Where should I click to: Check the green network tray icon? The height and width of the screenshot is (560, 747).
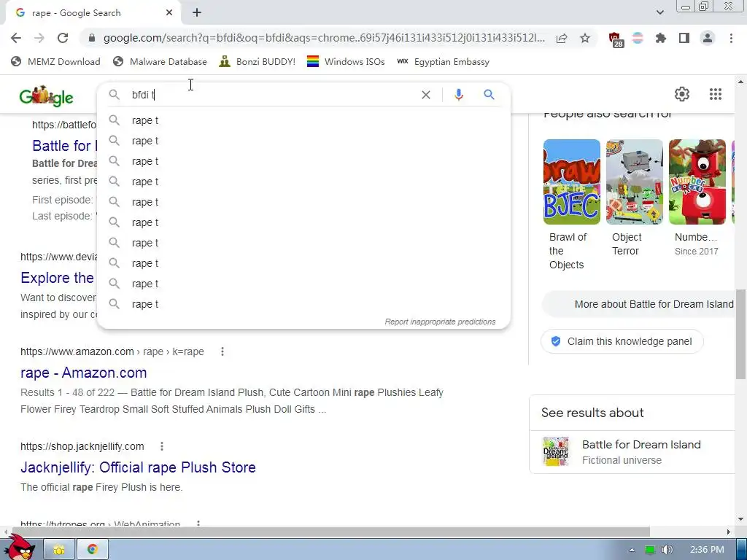tap(650, 550)
